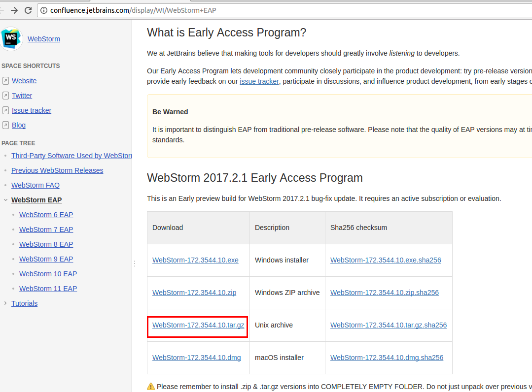Click the Be Warned heading
Screen dimensions: 532x392
pyautogui.click(x=170, y=112)
